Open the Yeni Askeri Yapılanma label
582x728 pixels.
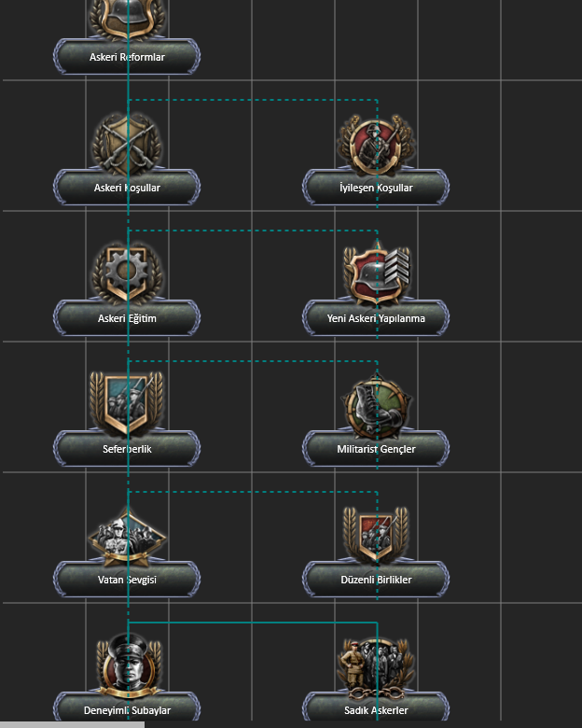pyautogui.click(x=376, y=318)
